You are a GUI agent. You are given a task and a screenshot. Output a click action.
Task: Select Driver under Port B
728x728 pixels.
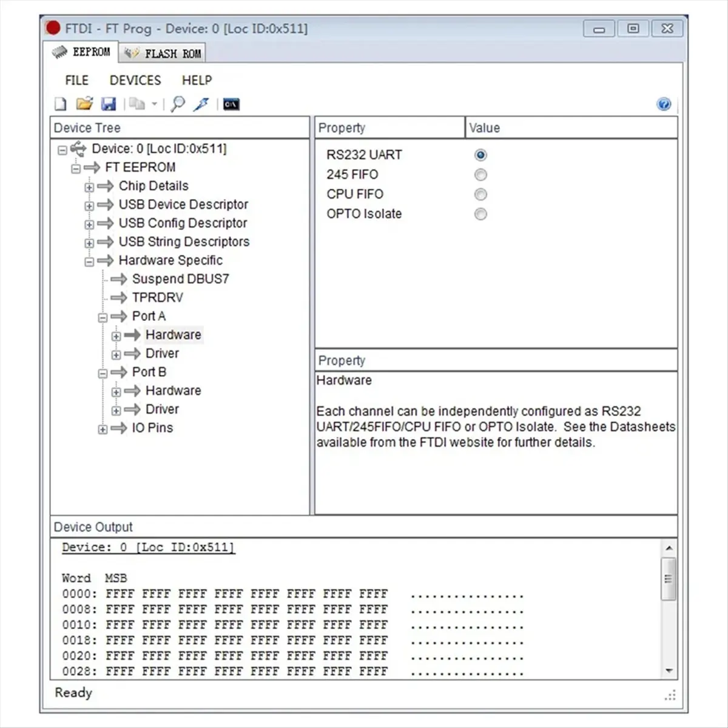tap(162, 409)
